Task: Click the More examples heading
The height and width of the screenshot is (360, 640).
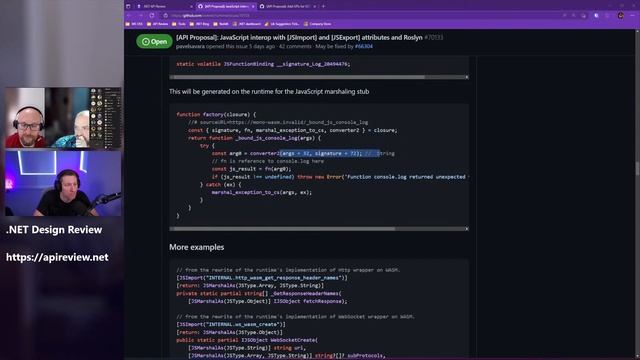Action: point(196,247)
